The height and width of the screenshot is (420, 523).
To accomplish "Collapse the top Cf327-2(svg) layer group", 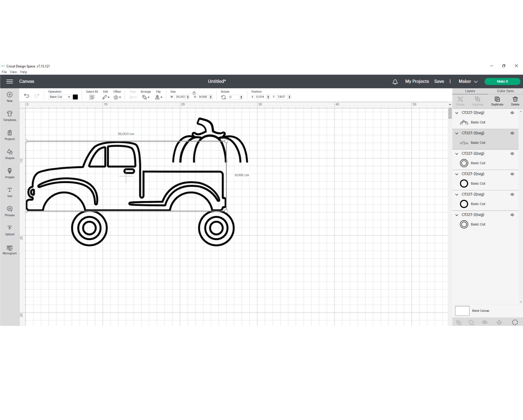I will [x=457, y=113].
